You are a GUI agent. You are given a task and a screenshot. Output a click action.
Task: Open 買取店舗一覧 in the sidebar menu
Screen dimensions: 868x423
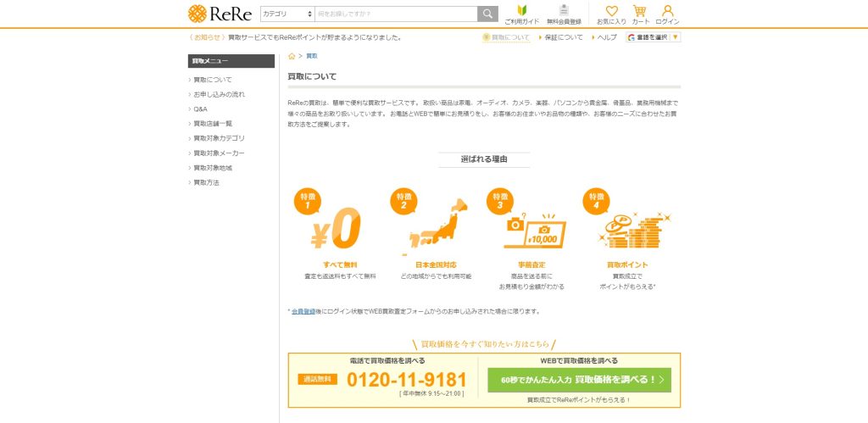[x=213, y=124]
